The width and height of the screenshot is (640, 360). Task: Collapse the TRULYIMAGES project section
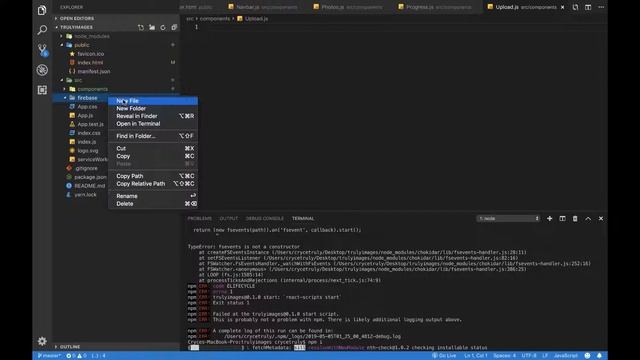coord(76,27)
